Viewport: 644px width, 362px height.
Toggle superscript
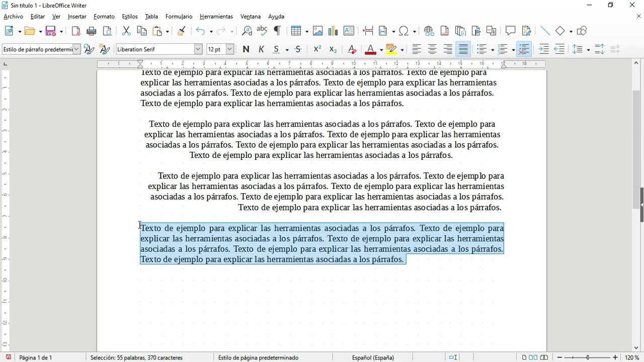point(317,49)
